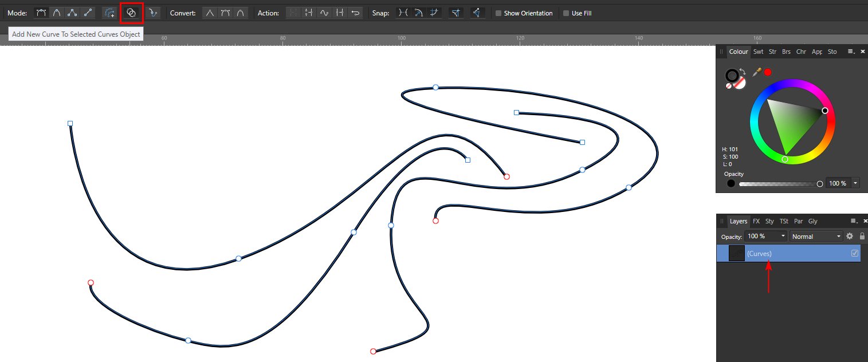Click the Curves layer thumbnail
The height and width of the screenshot is (362, 868).
736,253
